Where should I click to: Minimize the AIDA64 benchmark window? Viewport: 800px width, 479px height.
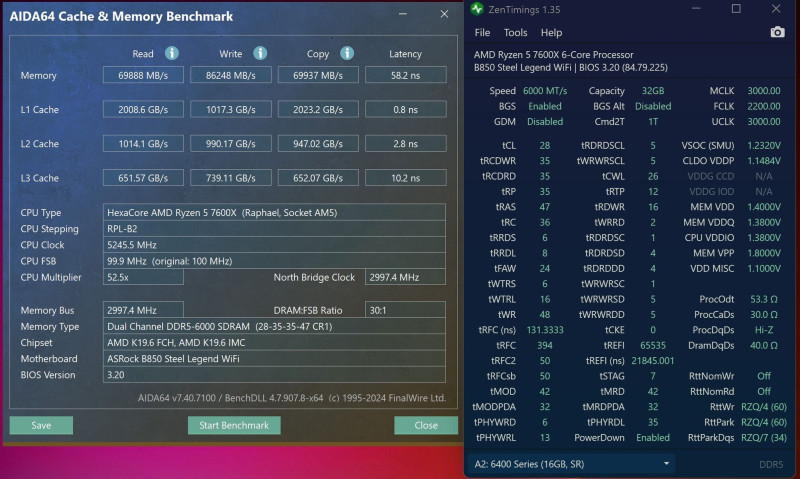coord(403,14)
